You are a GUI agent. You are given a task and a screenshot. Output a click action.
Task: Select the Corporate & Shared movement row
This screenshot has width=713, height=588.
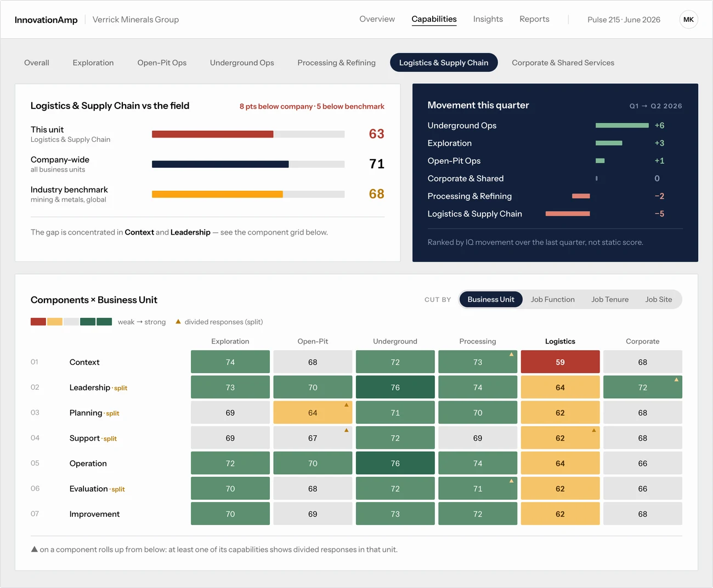click(x=555, y=179)
